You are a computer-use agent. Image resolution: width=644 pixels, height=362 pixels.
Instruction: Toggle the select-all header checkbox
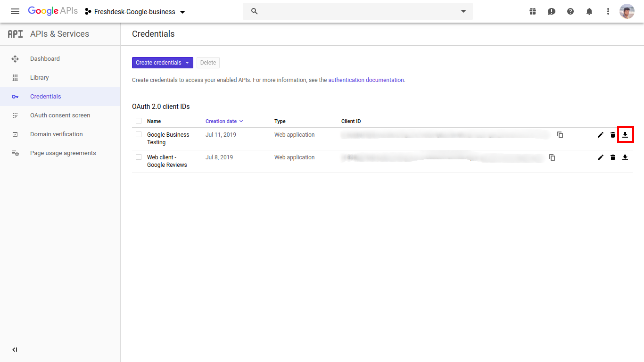click(139, 121)
